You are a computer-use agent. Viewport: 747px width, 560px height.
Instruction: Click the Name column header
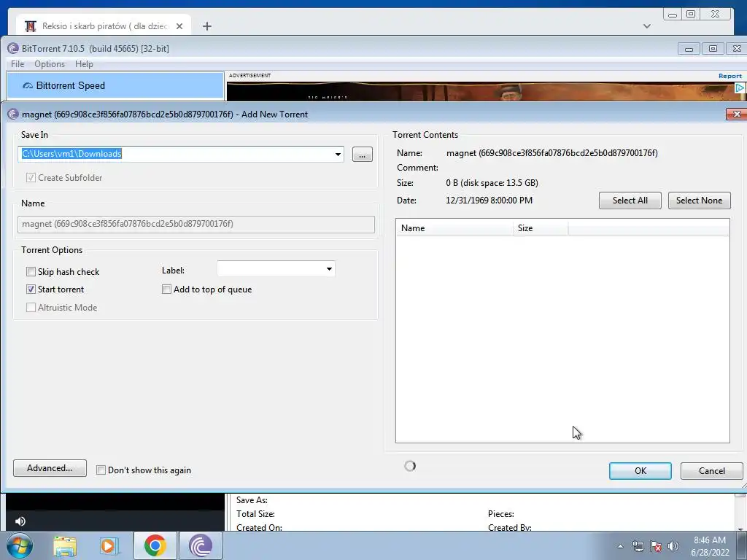[x=454, y=228]
